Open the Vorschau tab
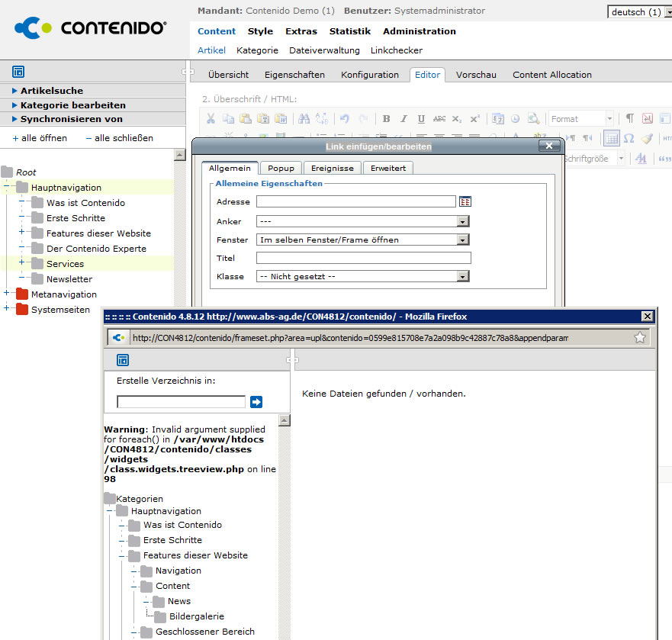Viewport: 672px width, 640px height. [x=476, y=75]
